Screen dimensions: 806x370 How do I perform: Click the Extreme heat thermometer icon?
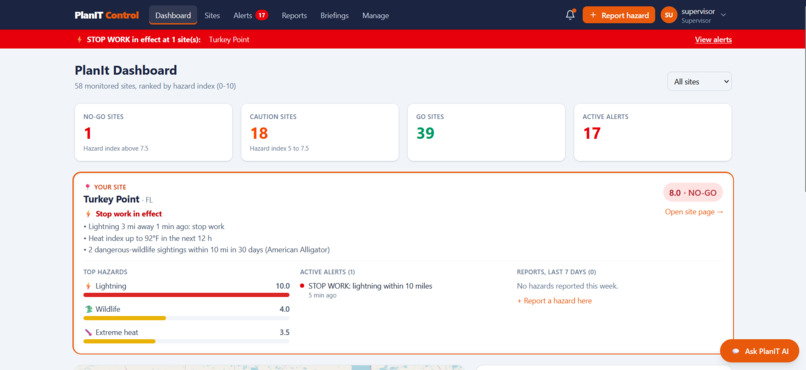(x=88, y=332)
